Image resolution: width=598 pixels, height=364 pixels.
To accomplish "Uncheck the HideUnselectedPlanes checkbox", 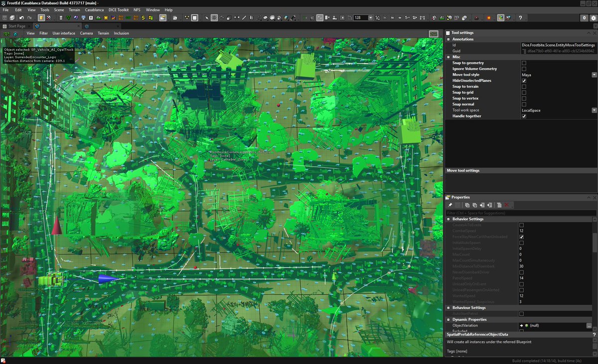I will click(524, 81).
